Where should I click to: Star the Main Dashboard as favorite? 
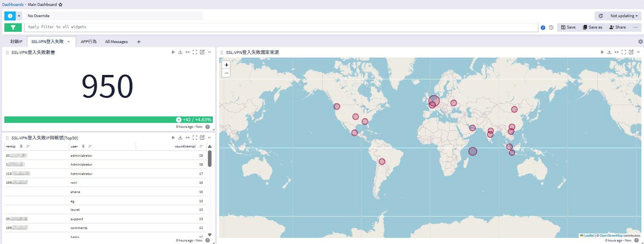click(61, 4)
